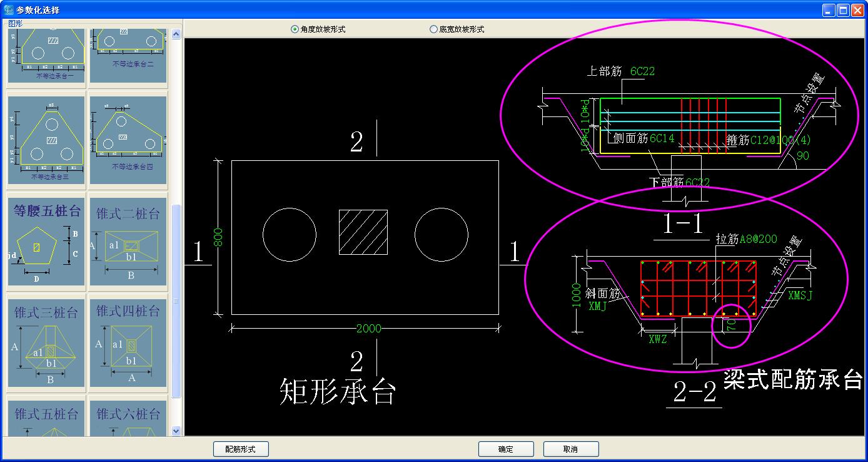
Task: Select the 锥式三桩台 thumbnail
Action: click(x=46, y=343)
